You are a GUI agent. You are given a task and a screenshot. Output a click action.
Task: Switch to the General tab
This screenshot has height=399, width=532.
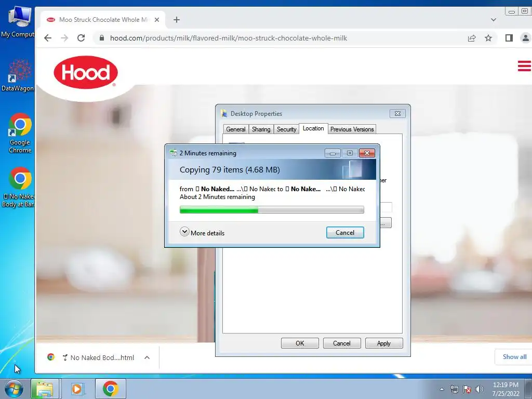point(235,129)
